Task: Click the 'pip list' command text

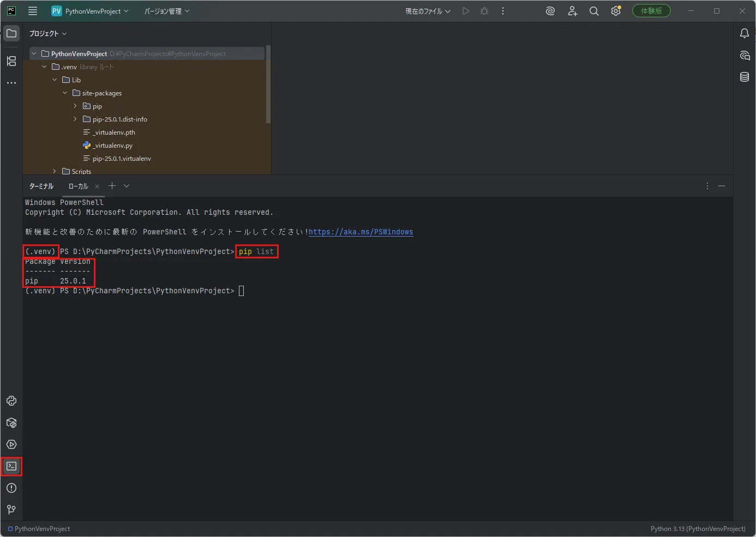Action: coord(256,251)
